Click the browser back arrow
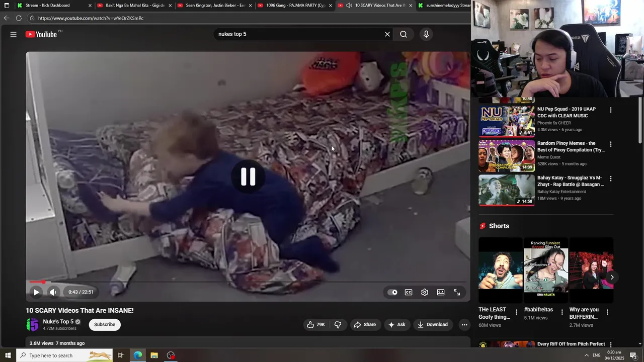Viewport: 644px width, 362px height. pos(7,18)
